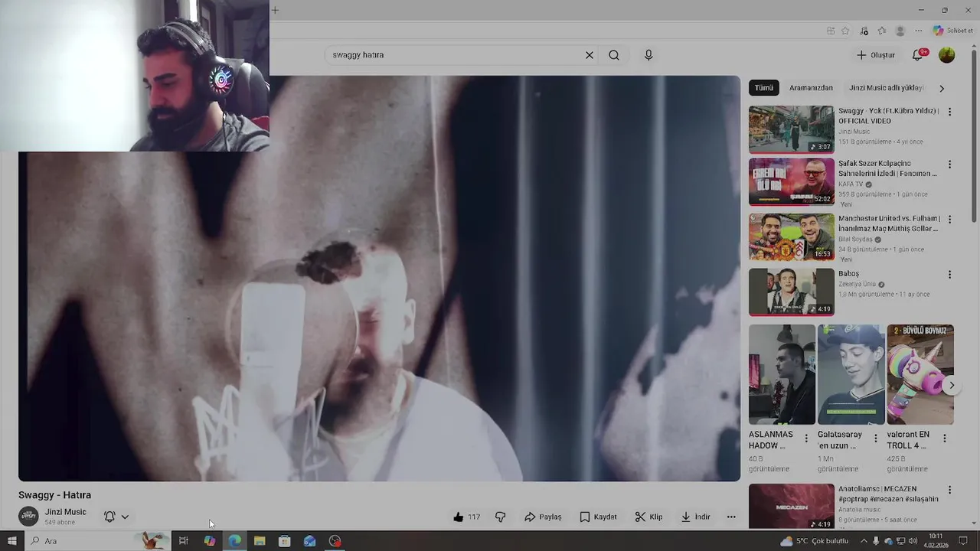Open Jinzi Music channel name link
Viewport: 980px width, 551px height.
[x=65, y=512]
